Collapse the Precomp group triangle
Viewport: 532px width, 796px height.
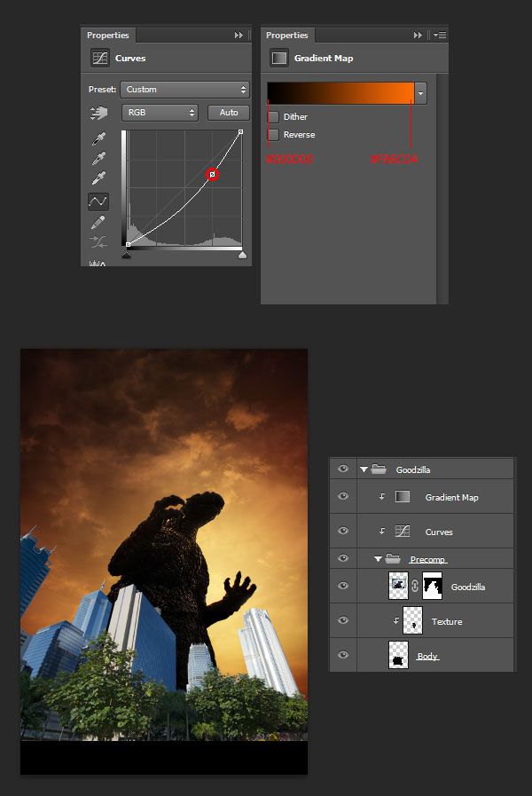point(378,559)
